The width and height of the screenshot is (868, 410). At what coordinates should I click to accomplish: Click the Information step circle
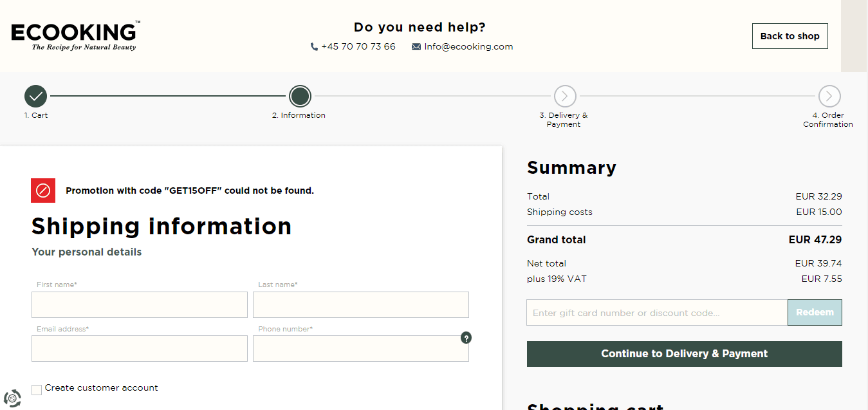[300, 97]
